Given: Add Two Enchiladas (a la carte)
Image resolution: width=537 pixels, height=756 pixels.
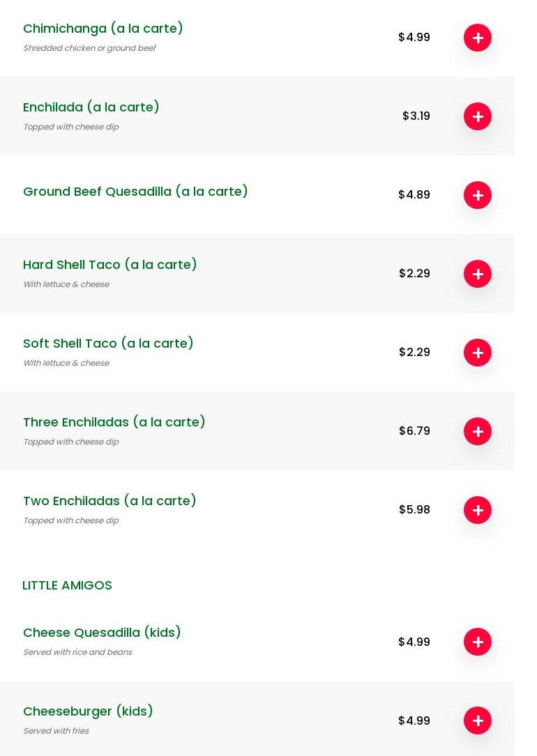Looking at the screenshot, I should (478, 510).
